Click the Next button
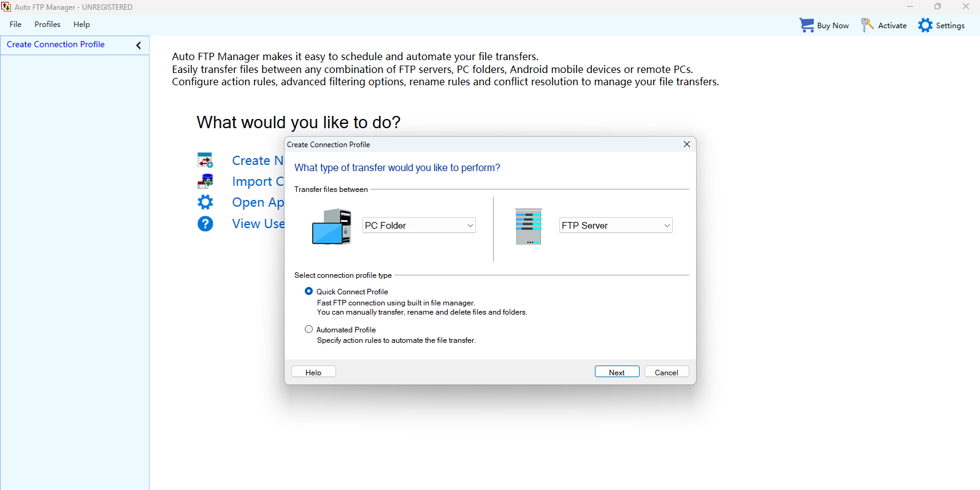This screenshot has width=980, height=490. tap(617, 372)
